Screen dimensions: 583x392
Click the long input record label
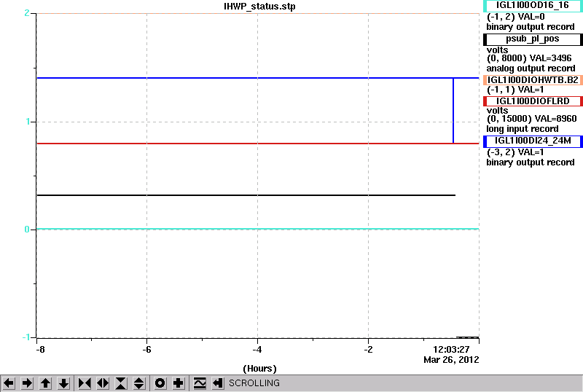[x=523, y=129]
